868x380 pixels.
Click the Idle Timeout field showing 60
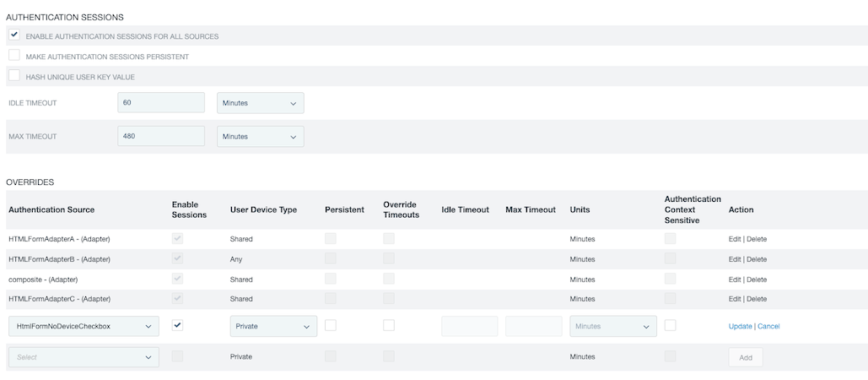click(161, 102)
